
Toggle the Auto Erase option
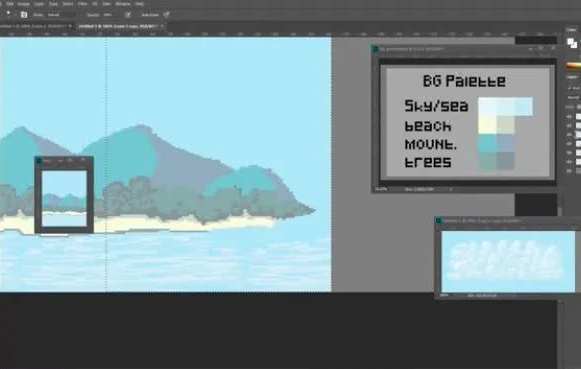point(150,15)
